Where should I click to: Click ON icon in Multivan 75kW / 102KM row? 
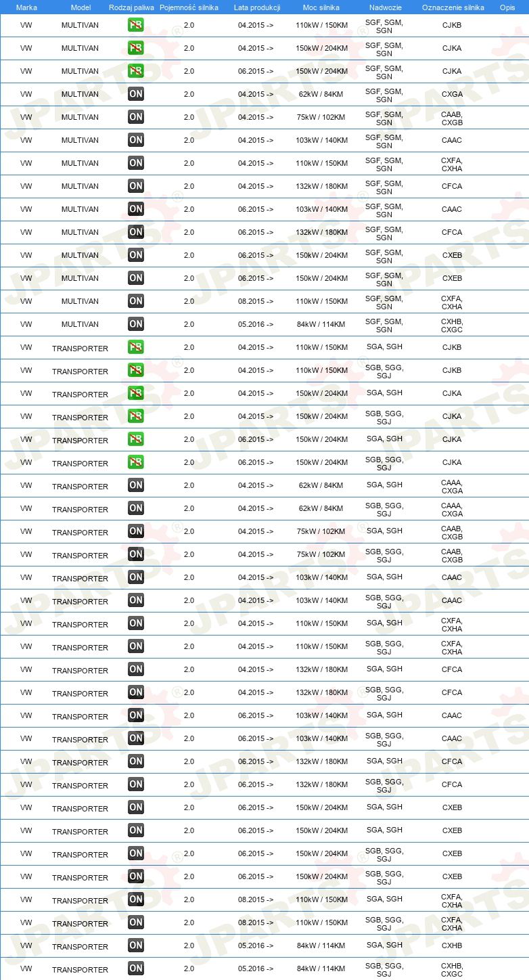coord(135,118)
